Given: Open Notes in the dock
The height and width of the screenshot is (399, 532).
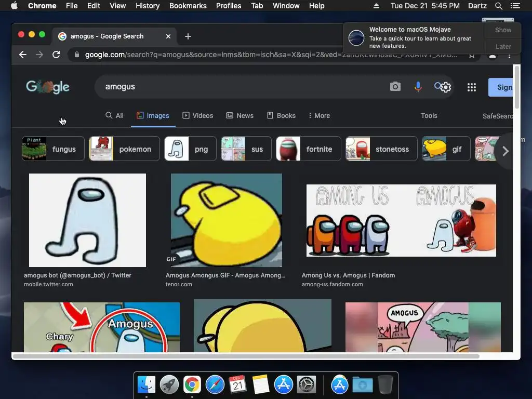Looking at the screenshot, I should 261,385.
